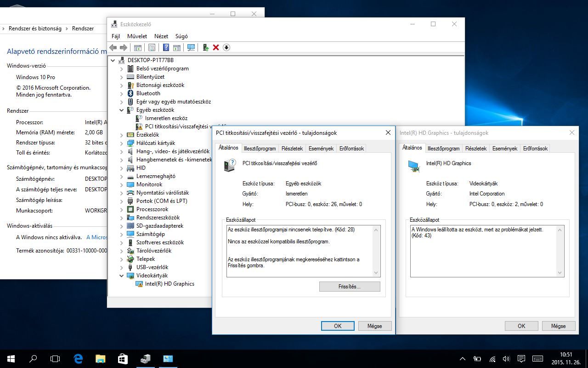Show hidden tray icons with the chevron
This screenshot has height=368, width=588.
(x=463, y=359)
